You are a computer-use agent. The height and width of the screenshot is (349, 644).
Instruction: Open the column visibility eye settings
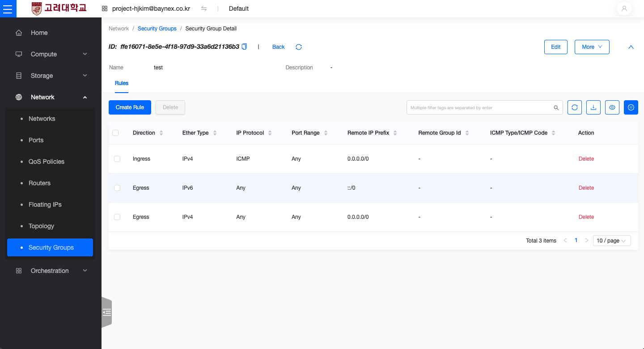pyautogui.click(x=612, y=107)
